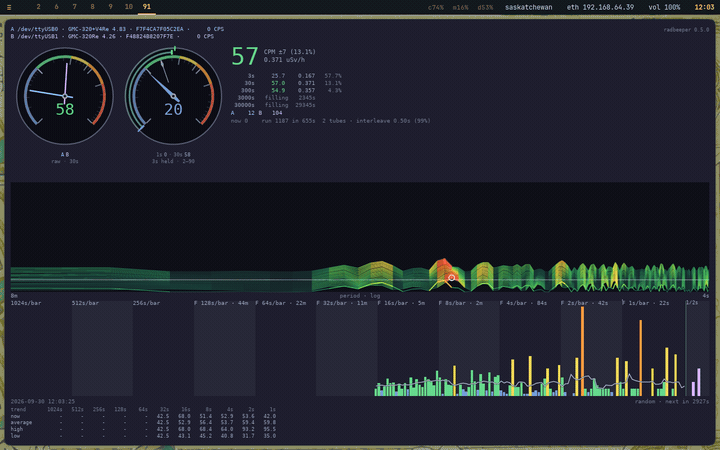Click the 59.8 average value in trend table
Image resolution: width=720 pixels, height=450 pixels.
270,422
